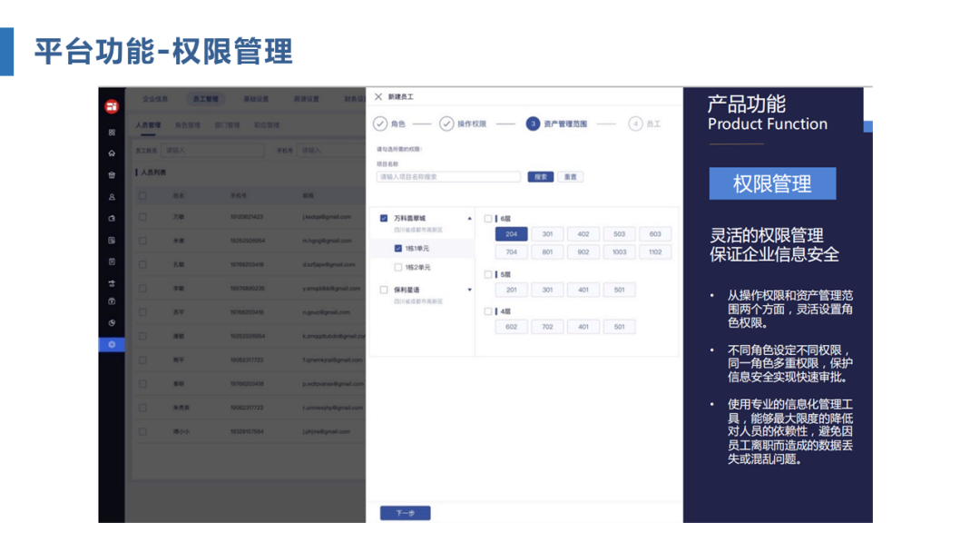Check the row with m.hgng@gmail.com
The height and width of the screenshot is (552, 980).
(x=142, y=241)
